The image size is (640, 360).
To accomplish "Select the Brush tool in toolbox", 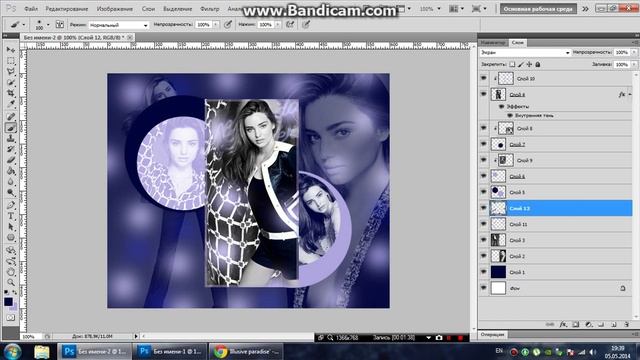I will click(x=11, y=128).
